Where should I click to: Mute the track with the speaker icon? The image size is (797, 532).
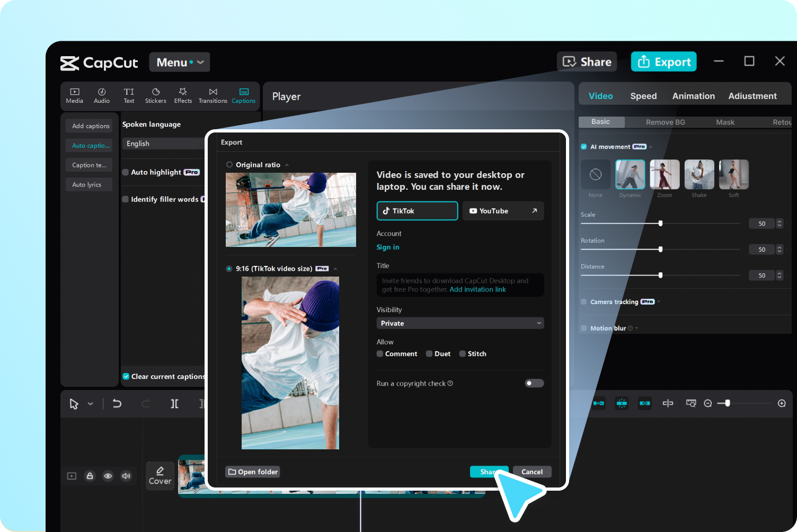click(x=126, y=476)
